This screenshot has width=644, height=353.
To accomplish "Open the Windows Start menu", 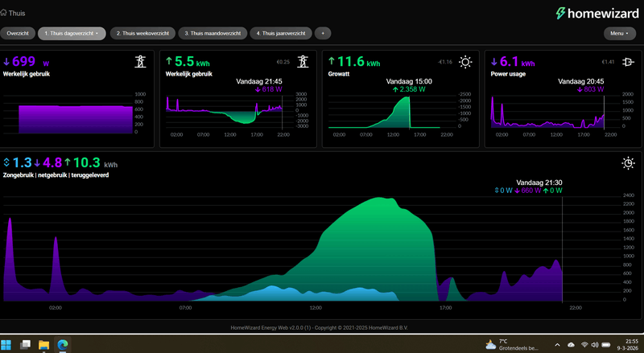I will click(x=8, y=344).
